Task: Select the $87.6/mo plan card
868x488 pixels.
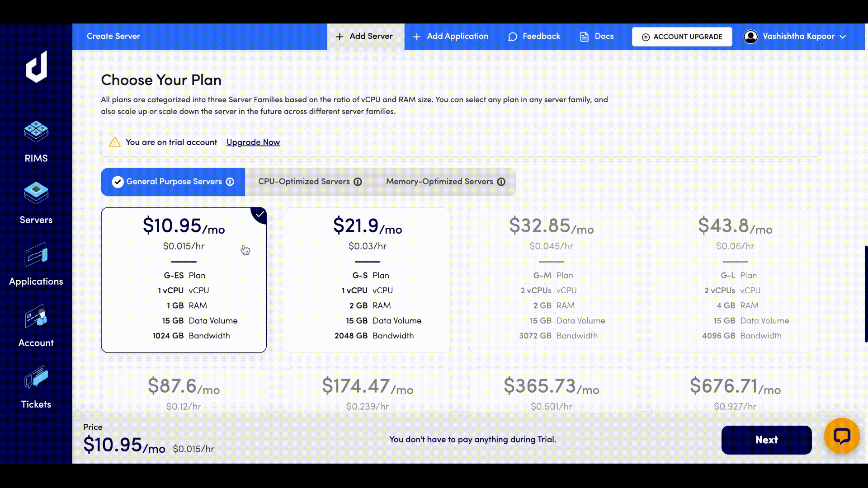Action: point(184,392)
